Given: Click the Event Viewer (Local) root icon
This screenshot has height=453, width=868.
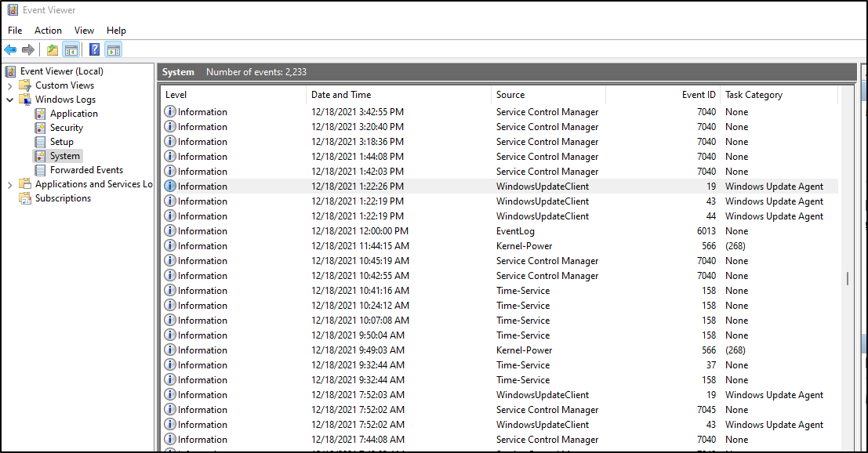Looking at the screenshot, I should click(x=10, y=71).
